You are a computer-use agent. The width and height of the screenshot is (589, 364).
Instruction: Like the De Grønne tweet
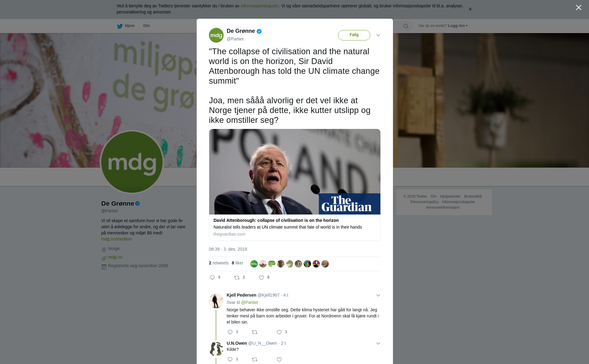[261, 278]
